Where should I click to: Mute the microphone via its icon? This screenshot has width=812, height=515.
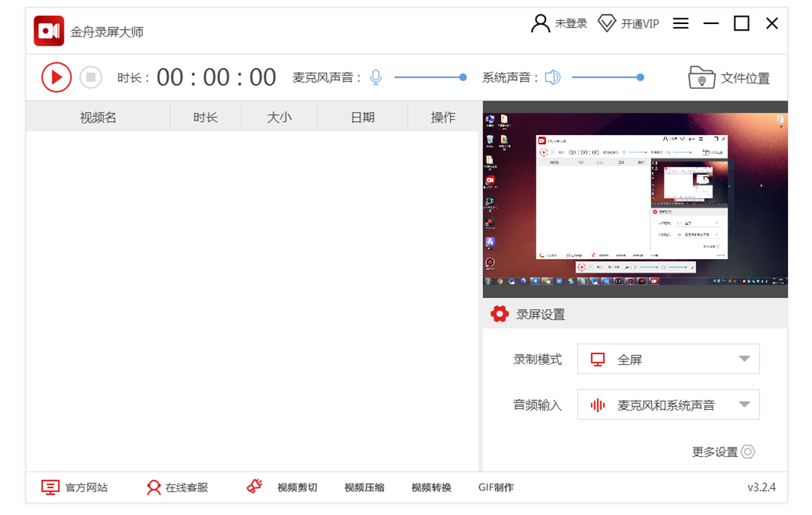pos(376,78)
